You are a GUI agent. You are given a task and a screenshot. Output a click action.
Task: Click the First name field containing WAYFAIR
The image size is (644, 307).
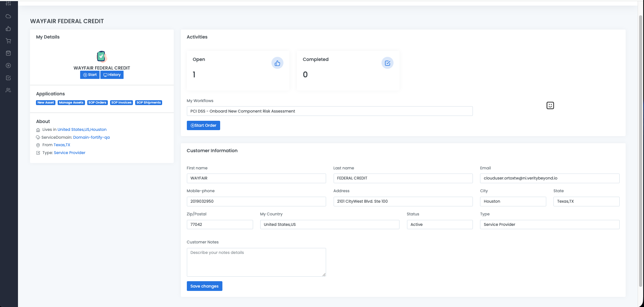[x=256, y=178]
